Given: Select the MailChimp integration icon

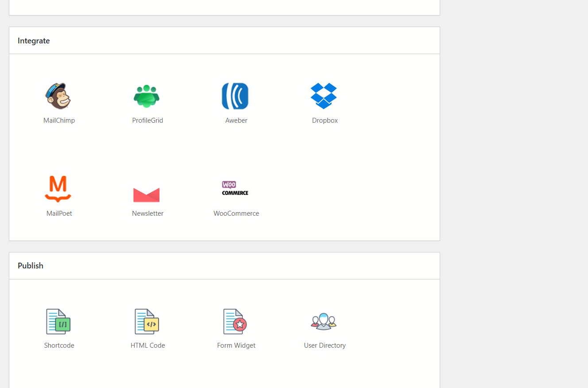Looking at the screenshot, I should (x=59, y=96).
